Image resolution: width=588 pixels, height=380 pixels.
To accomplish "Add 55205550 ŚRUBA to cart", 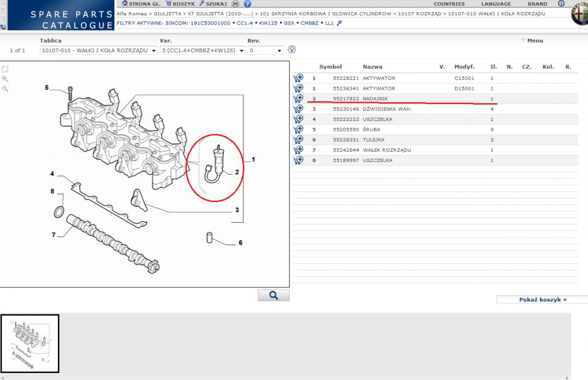I will (298, 129).
